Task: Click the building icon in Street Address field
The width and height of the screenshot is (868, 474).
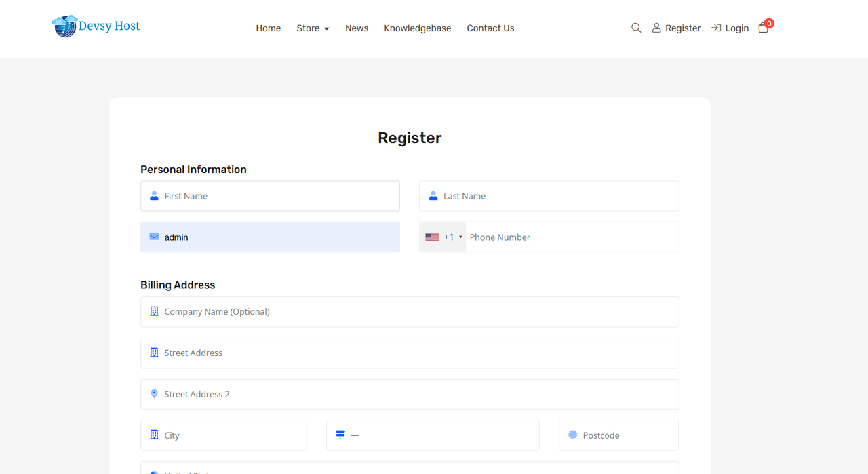Action: click(154, 353)
